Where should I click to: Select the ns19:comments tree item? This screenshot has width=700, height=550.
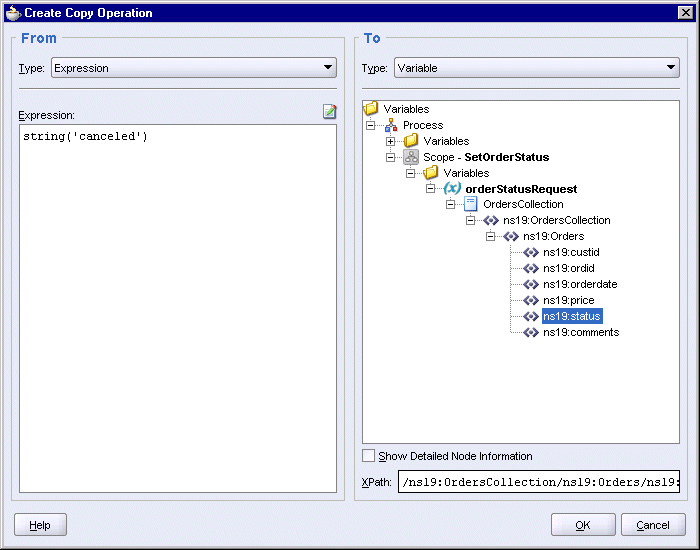point(581,332)
